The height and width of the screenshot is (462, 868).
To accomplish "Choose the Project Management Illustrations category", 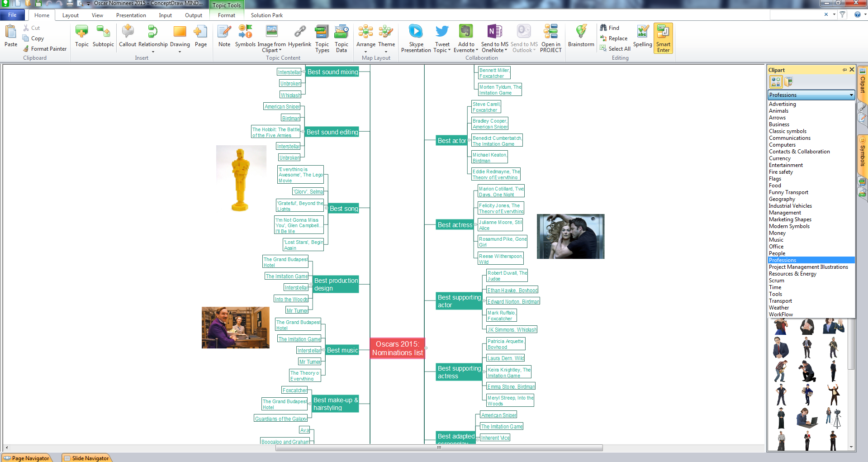I will click(x=808, y=267).
